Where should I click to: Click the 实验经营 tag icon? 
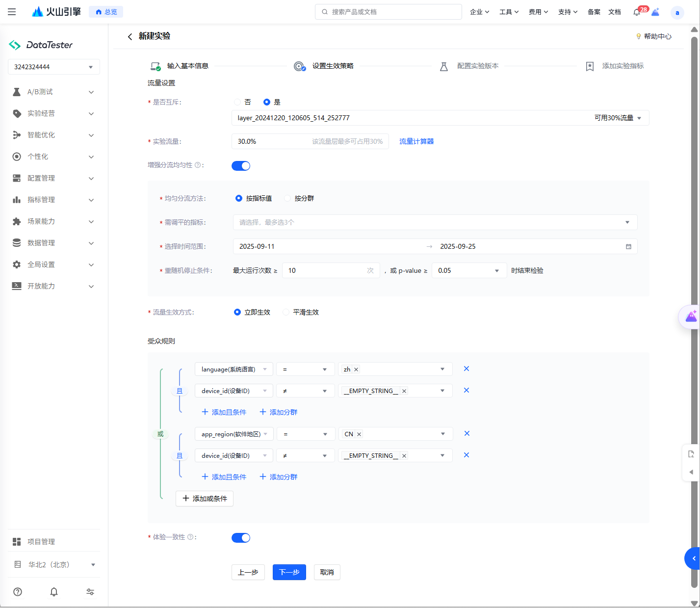click(17, 113)
